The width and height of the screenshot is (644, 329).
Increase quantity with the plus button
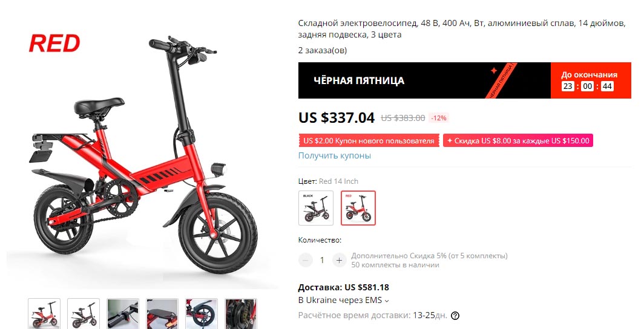click(339, 260)
